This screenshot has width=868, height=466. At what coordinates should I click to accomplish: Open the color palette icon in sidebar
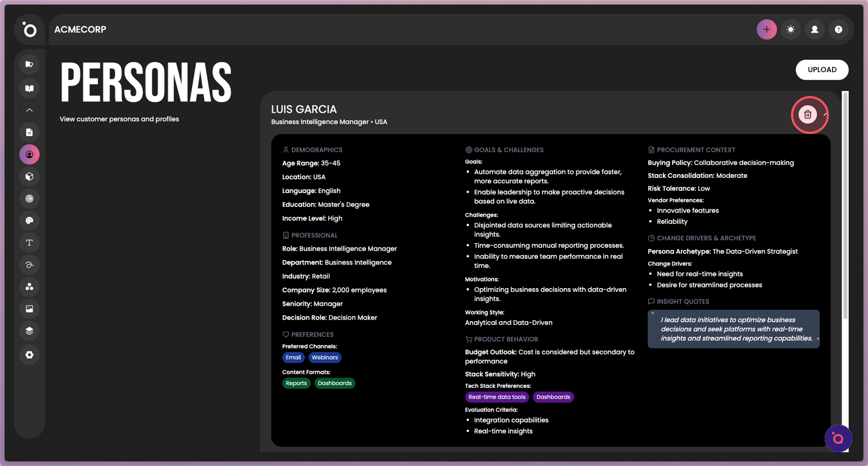(29, 220)
